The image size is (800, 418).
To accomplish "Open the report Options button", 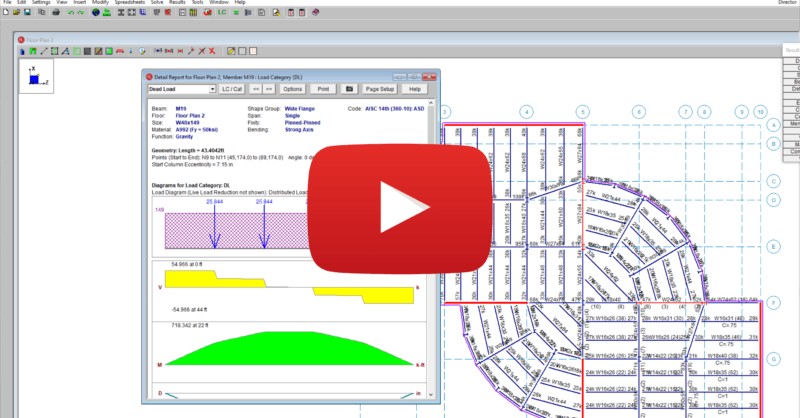I will pos(292,89).
